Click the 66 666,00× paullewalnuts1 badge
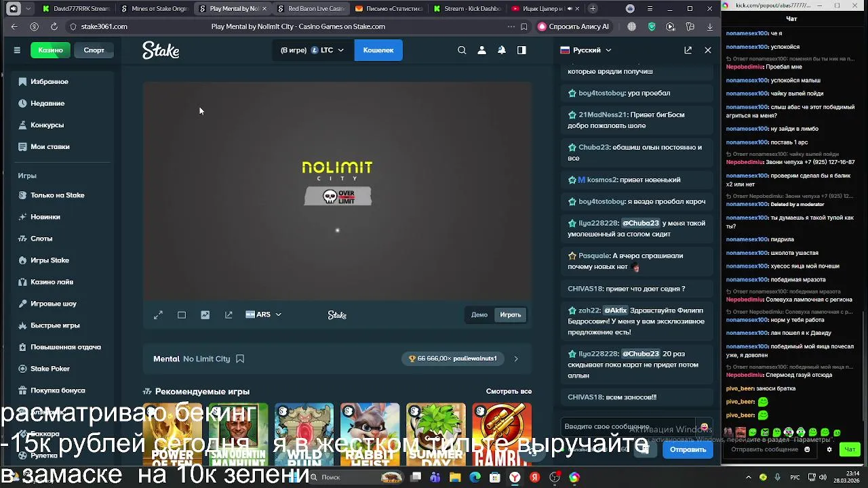This screenshot has width=868, height=488. (453, 359)
